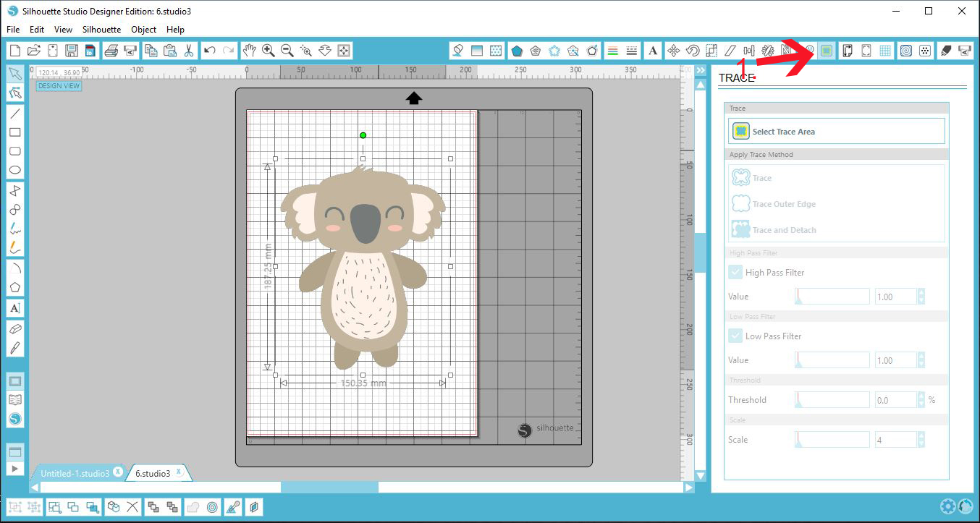The image size is (980, 523).
Task: Open the Text Style panel icon
Action: 653,50
